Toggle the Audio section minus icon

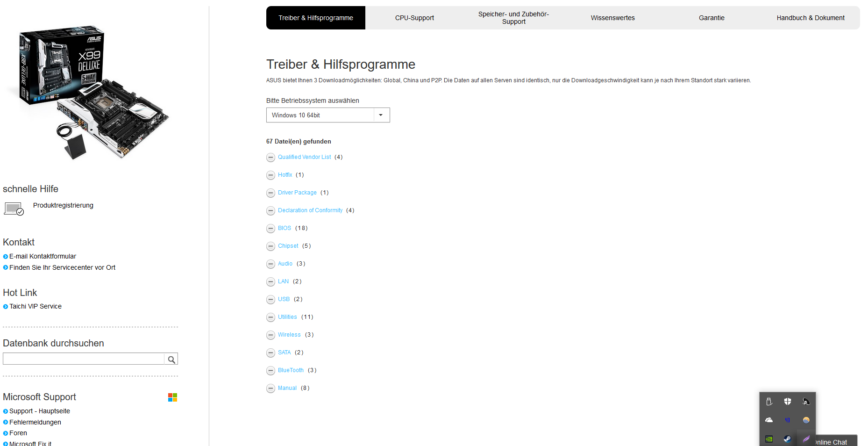(x=270, y=264)
